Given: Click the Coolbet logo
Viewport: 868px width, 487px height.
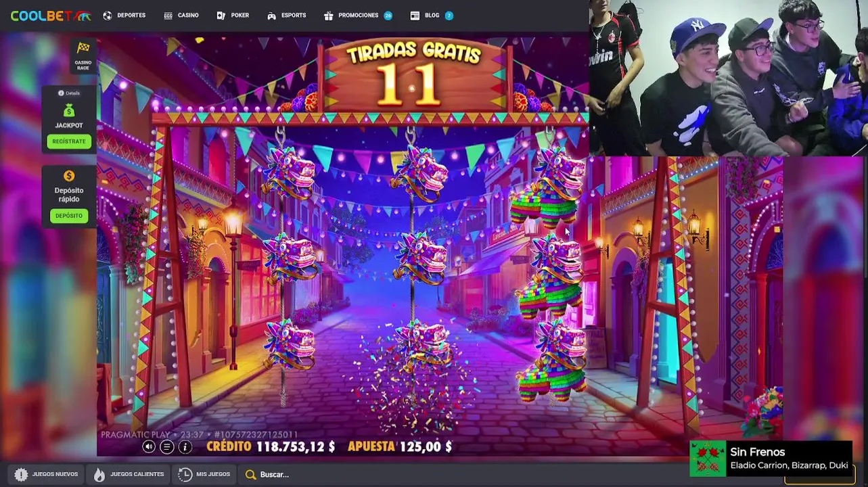Looking at the screenshot, I should (50, 16).
